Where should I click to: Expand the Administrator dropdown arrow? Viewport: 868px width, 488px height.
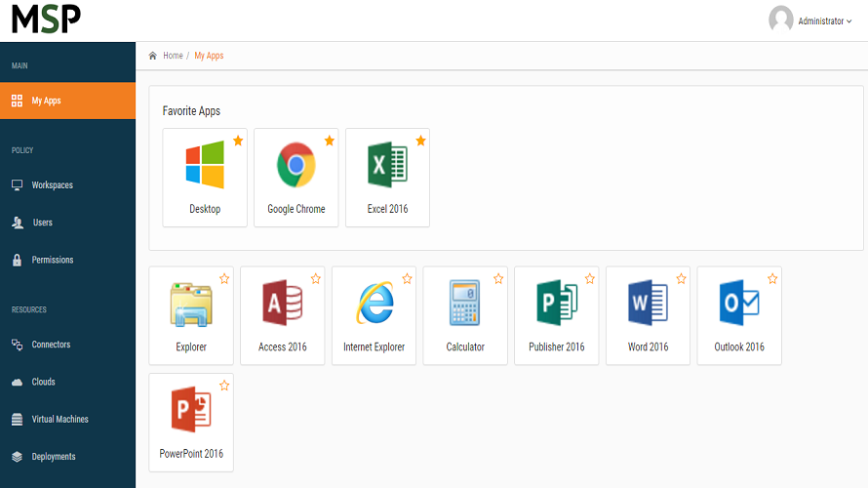pyautogui.click(x=849, y=21)
